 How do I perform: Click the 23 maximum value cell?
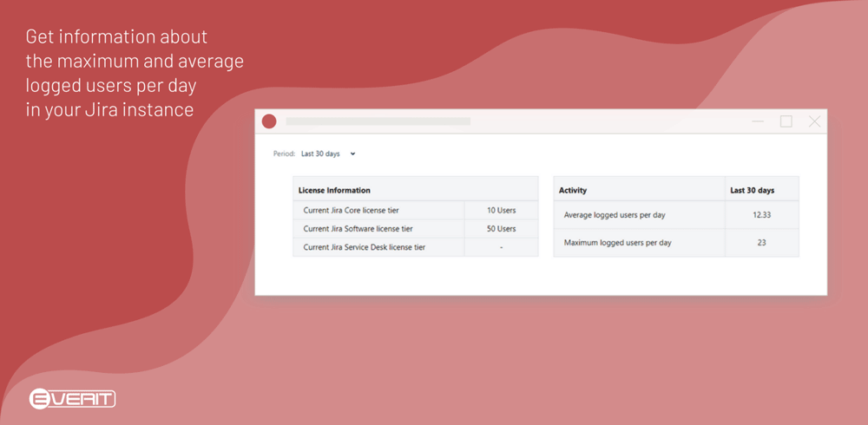tap(762, 242)
